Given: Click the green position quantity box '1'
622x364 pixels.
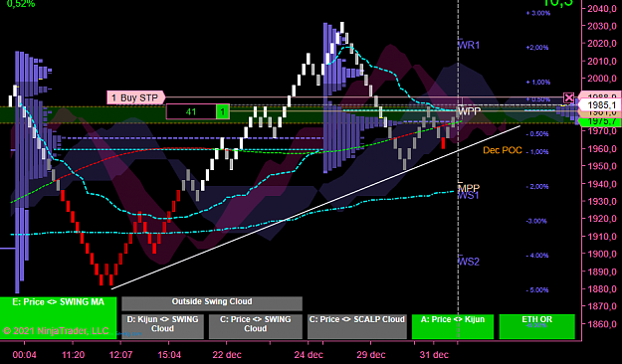Looking at the screenshot, I should 223,111.
